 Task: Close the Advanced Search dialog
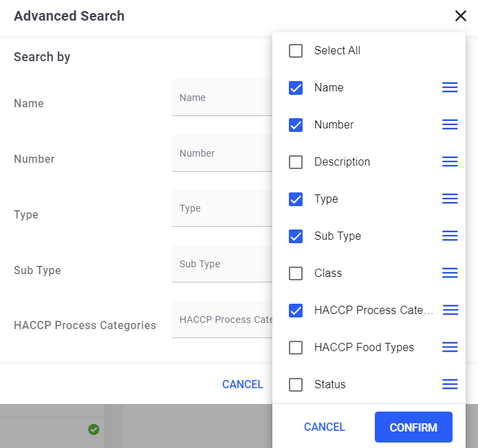click(461, 16)
